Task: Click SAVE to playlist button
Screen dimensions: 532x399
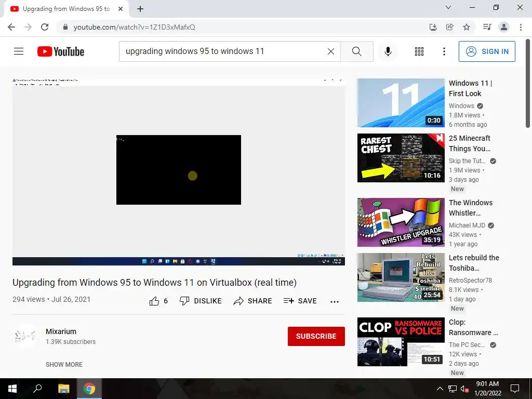Action: (300, 301)
